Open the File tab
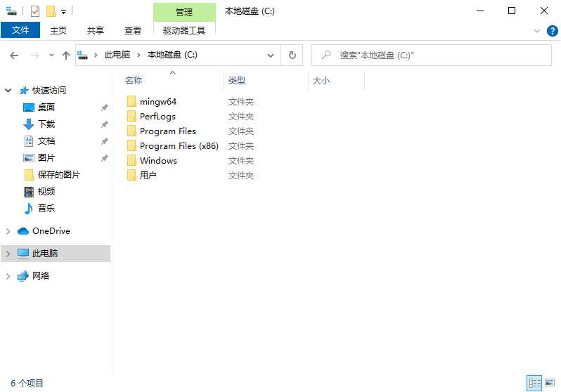 (x=20, y=30)
